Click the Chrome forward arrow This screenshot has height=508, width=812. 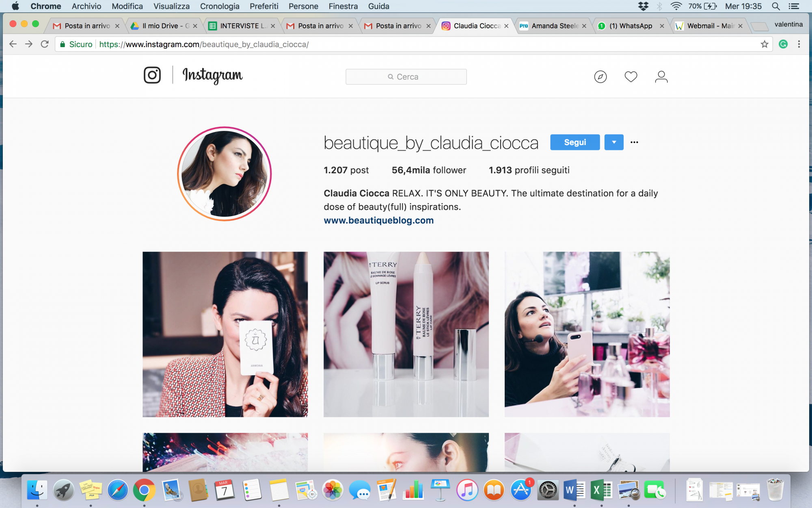[x=29, y=44]
